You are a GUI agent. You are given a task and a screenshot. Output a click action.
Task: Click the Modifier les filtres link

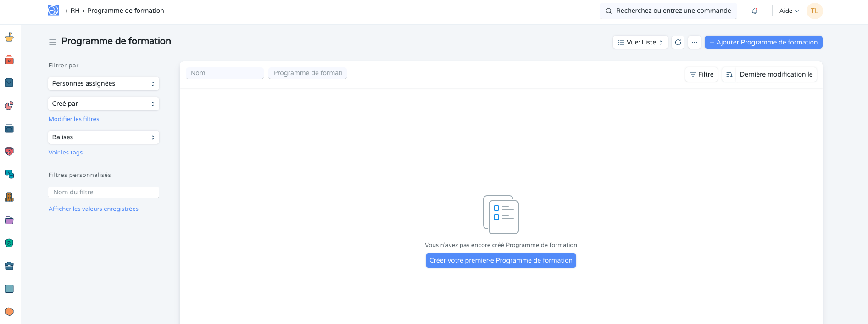(x=74, y=119)
